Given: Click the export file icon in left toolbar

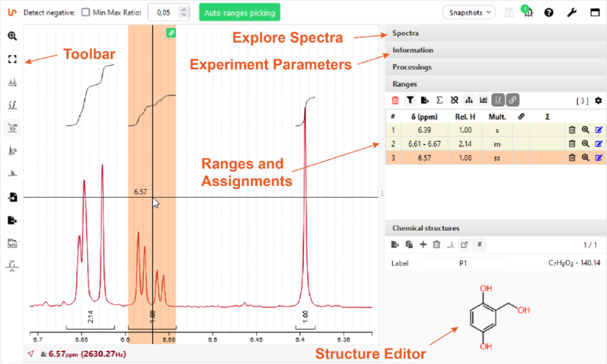Looking at the screenshot, I should [13, 220].
